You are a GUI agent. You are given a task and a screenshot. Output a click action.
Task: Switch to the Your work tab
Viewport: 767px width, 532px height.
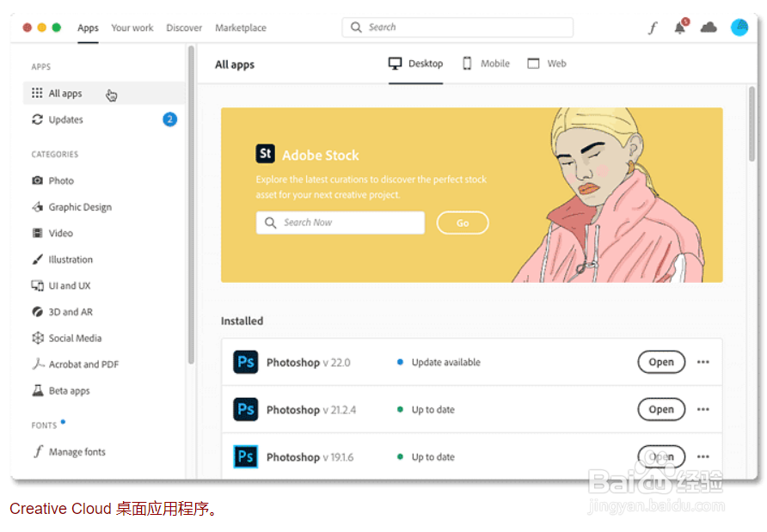[x=132, y=28]
